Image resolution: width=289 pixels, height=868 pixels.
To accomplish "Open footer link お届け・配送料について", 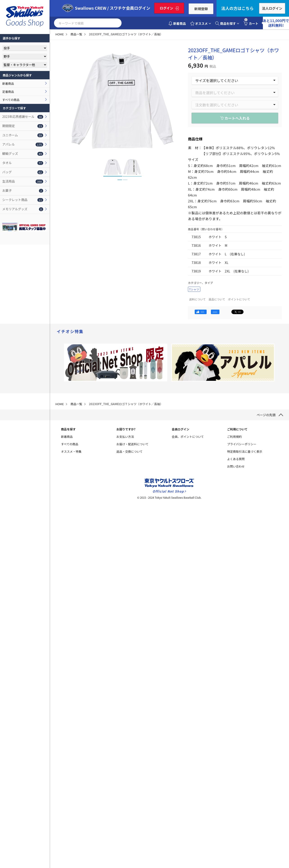I will click(132, 444).
